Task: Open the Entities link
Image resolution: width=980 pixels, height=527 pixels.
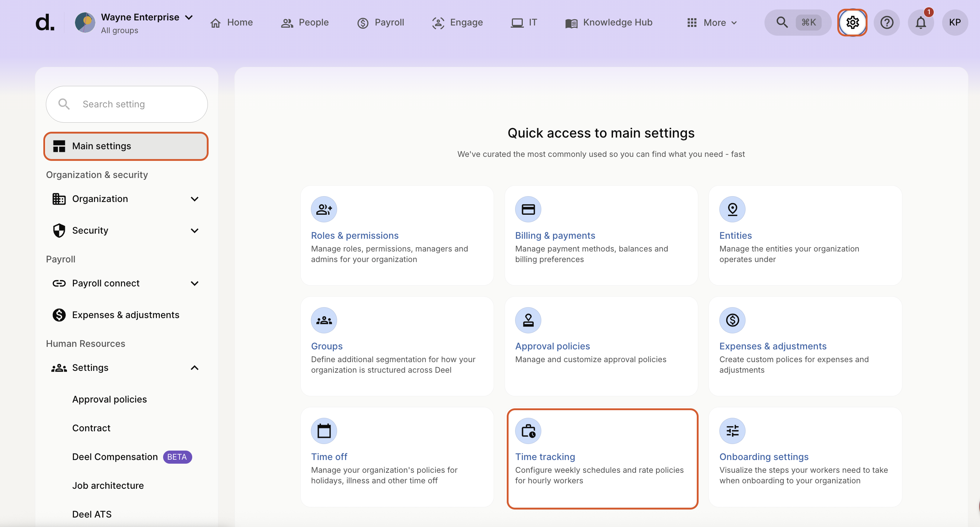Action: (x=735, y=235)
